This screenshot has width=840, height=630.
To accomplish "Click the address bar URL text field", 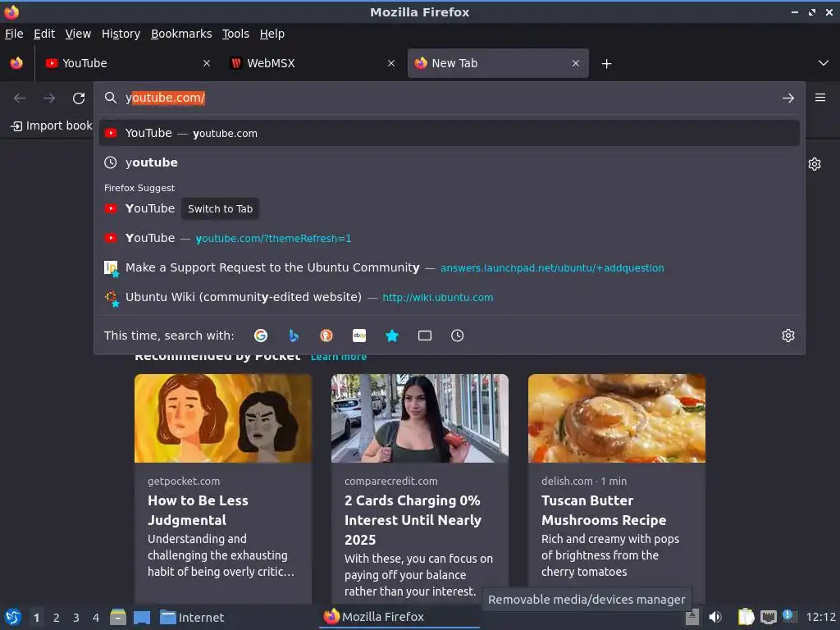I will click(449, 98).
